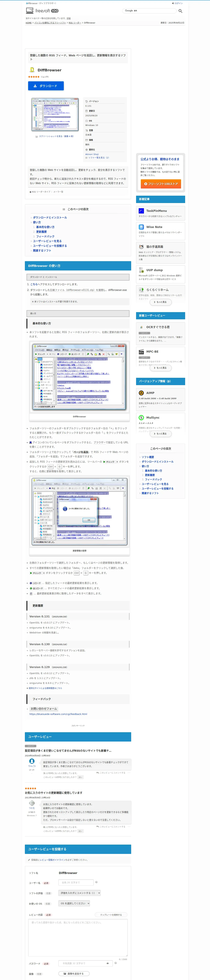
Task: Open 詳細 link about banner ads
Action: click(x=69, y=18)
